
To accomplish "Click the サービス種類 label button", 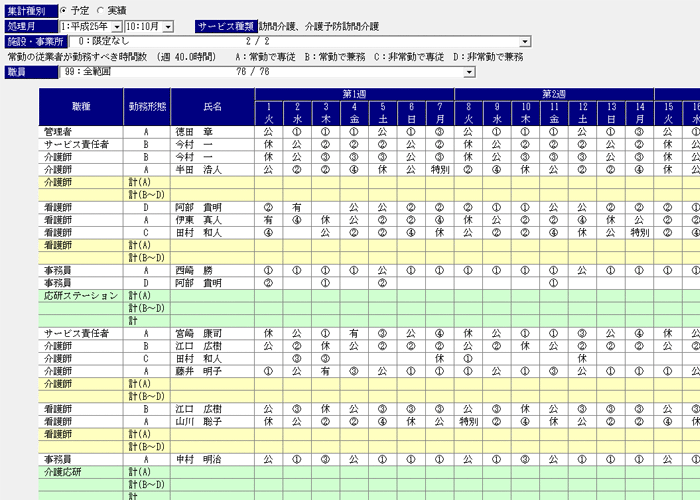I will tap(226, 26).
